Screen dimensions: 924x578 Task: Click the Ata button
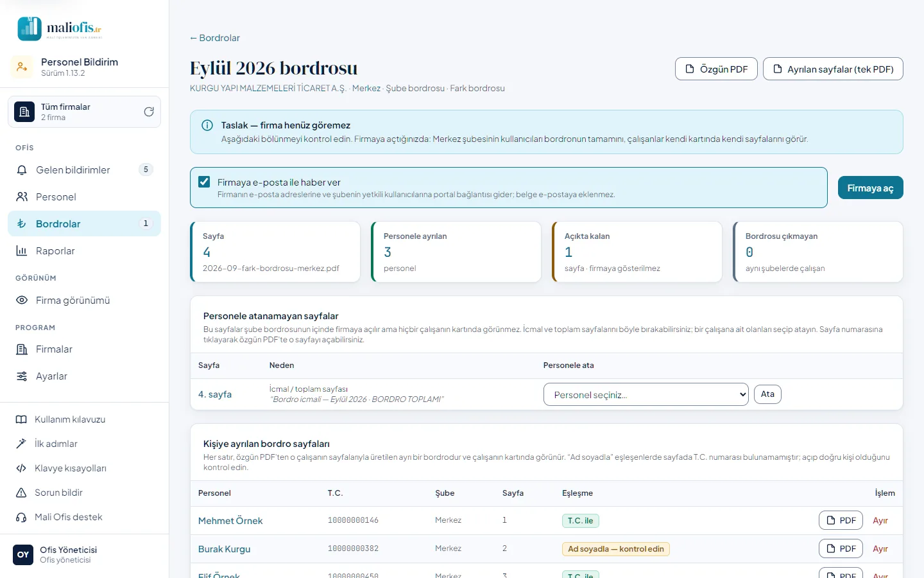(x=767, y=394)
